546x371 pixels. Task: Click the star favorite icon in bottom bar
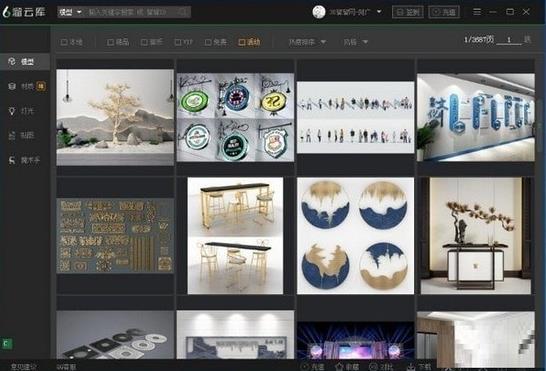tap(339, 366)
